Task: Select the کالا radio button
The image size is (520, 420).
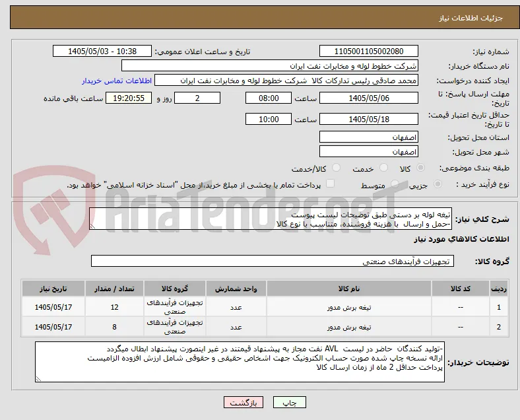Action: tap(420, 168)
